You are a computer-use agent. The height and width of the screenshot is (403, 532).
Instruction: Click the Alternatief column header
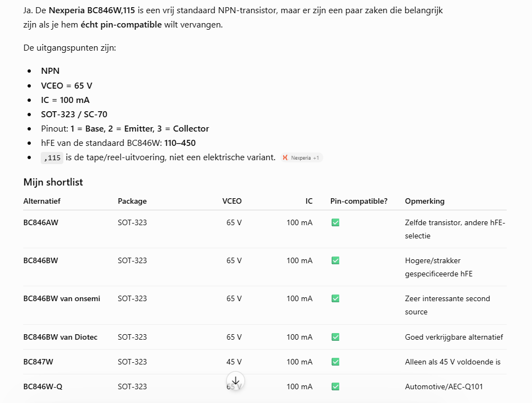[42, 201]
